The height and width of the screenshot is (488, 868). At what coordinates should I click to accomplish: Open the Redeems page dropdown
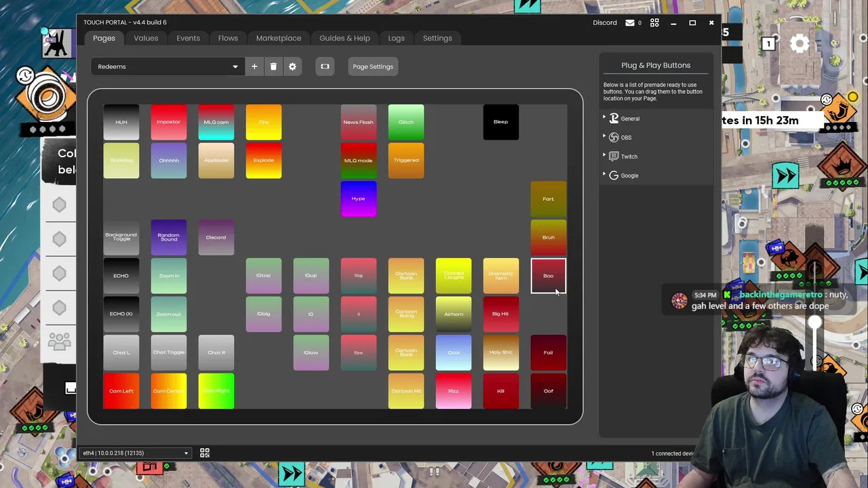point(167,66)
